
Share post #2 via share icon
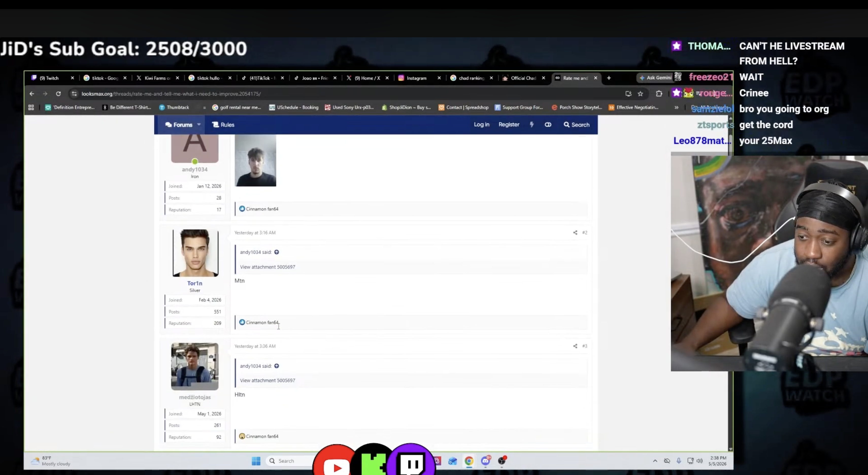pos(575,232)
